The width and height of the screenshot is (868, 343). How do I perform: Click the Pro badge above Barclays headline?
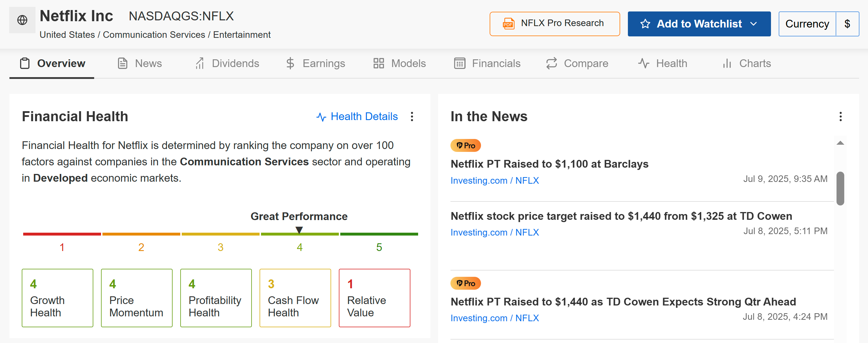pos(466,145)
